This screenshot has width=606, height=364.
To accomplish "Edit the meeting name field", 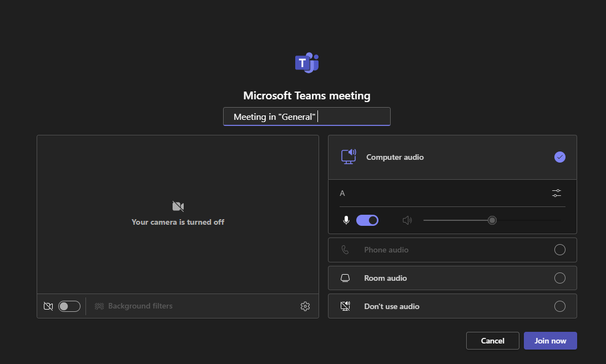I will point(307,117).
